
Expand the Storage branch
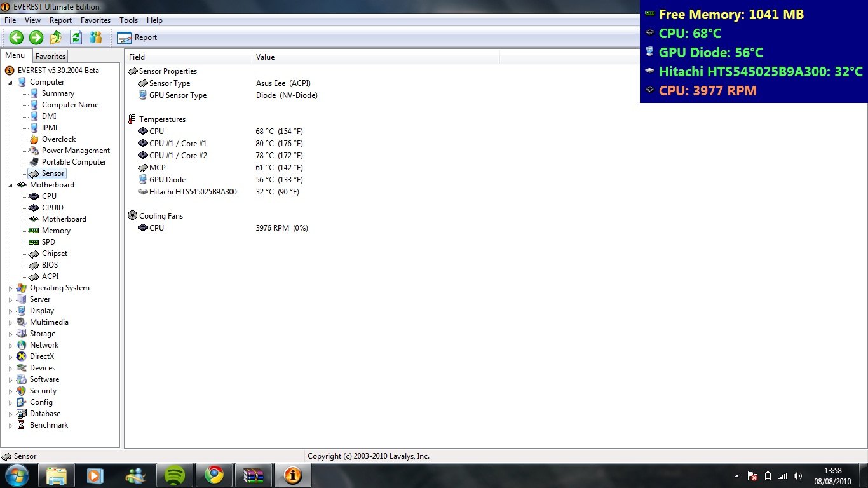point(10,334)
